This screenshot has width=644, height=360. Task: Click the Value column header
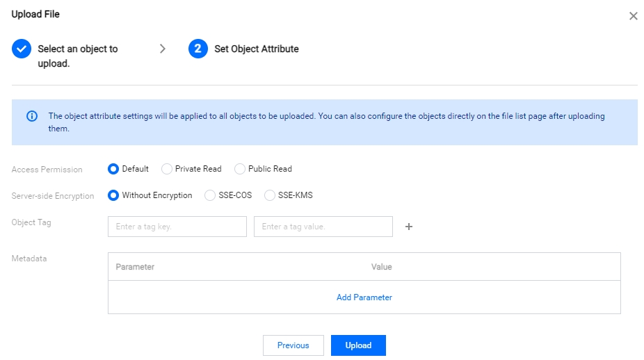coord(382,267)
